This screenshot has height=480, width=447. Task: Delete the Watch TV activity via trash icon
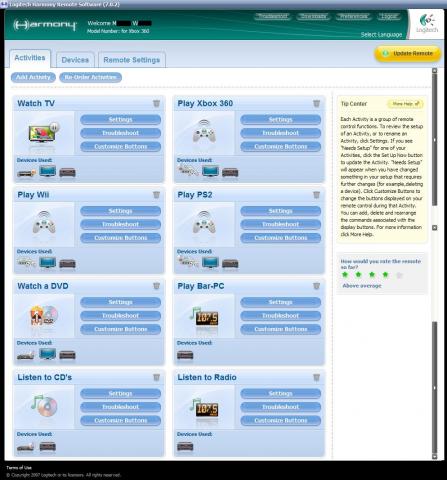click(156, 103)
